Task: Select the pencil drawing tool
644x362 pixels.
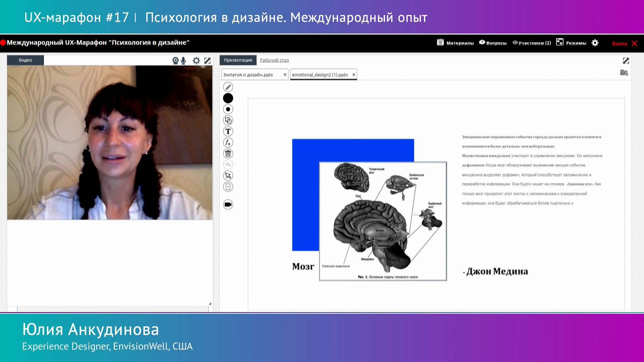Action: pyautogui.click(x=228, y=87)
